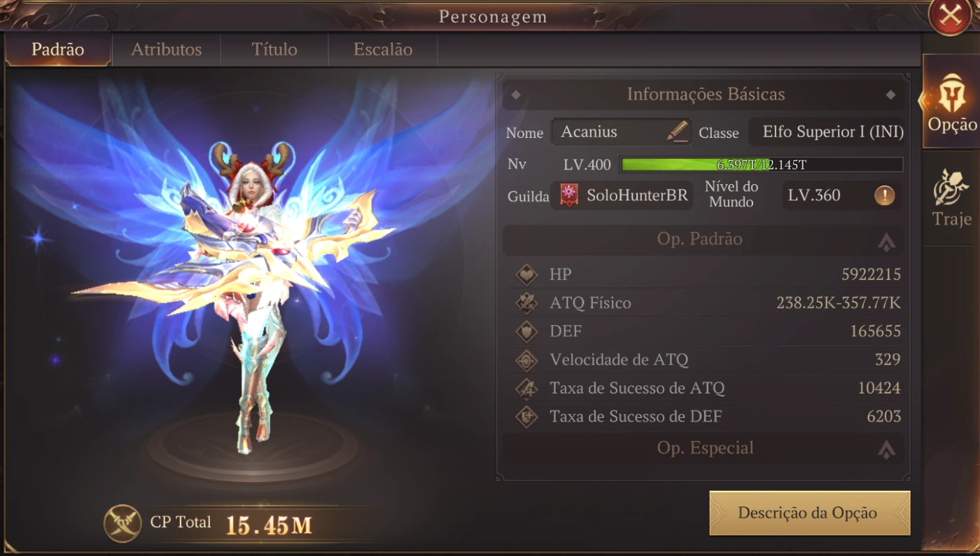Click the DEF shield stat icon
Screen dimensions: 980x556
coord(526,331)
